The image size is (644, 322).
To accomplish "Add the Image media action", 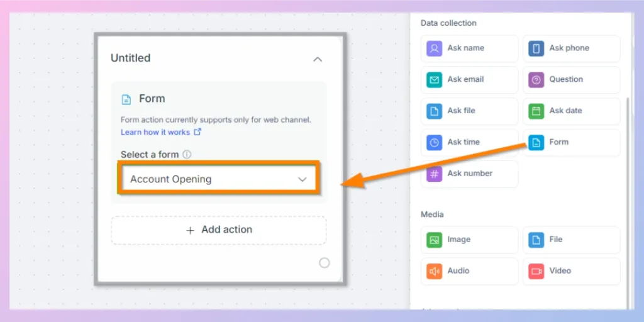I will tap(469, 240).
